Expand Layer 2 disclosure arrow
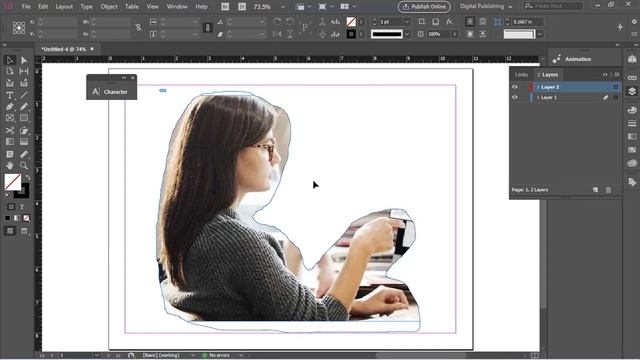640x360 pixels. click(x=538, y=87)
